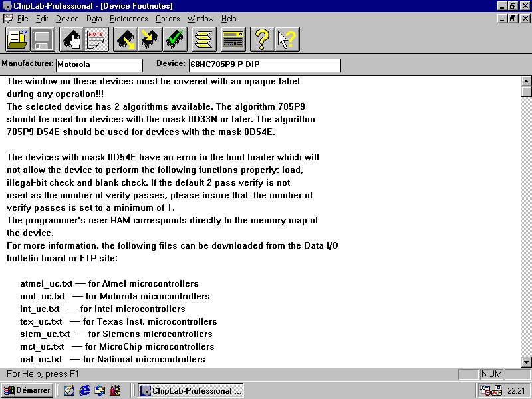The height and width of the screenshot is (399, 532).
Task: Click the mot_uc.txt line
Action: click(114, 296)
